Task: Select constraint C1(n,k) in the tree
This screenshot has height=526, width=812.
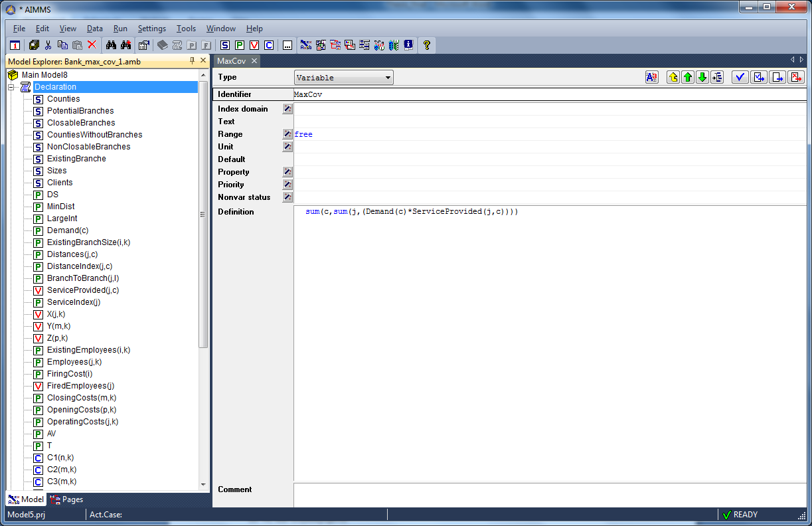Action: coord(60,458)
